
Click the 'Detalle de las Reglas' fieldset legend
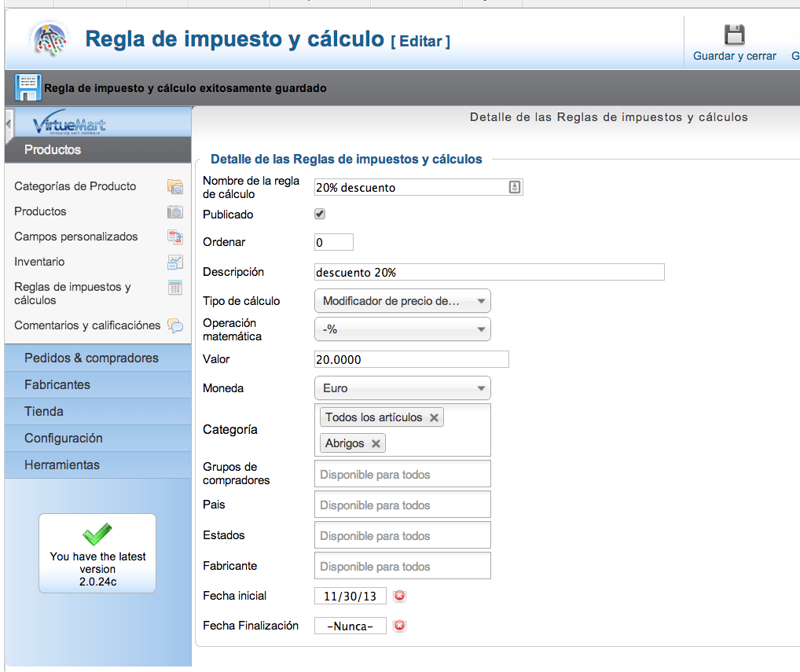pyautogui.click(x=346, y=160)
